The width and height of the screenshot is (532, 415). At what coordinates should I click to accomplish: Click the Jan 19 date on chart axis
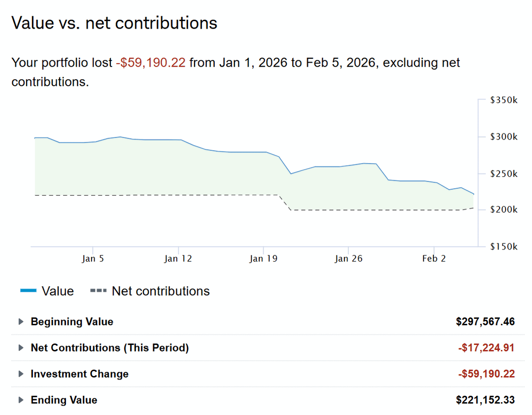tap(264, 259)
